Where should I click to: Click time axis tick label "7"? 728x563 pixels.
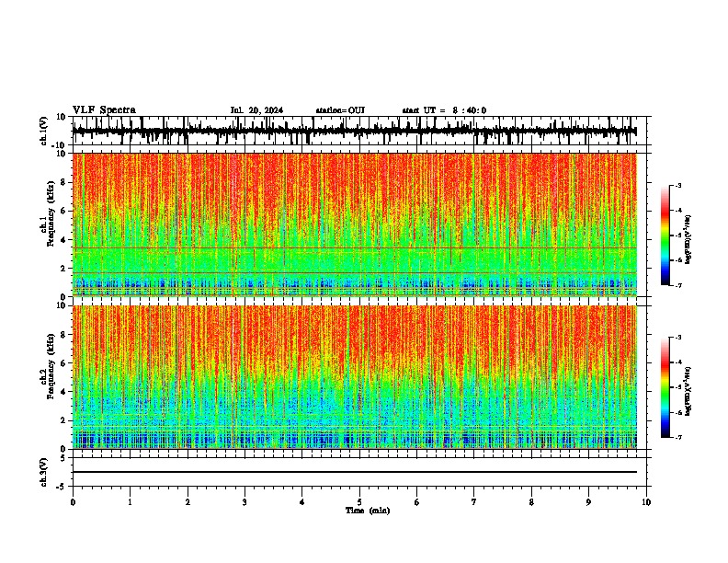coord(474,502)
